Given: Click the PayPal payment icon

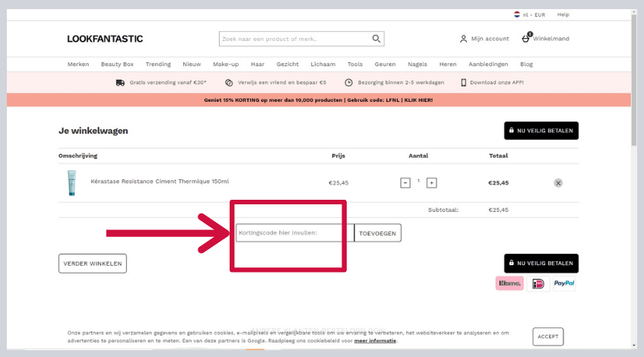Looking at the screenshot, I should (x=563, y=283).
